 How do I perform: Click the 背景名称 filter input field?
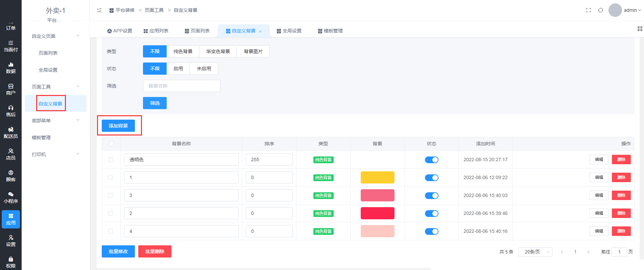182,86
